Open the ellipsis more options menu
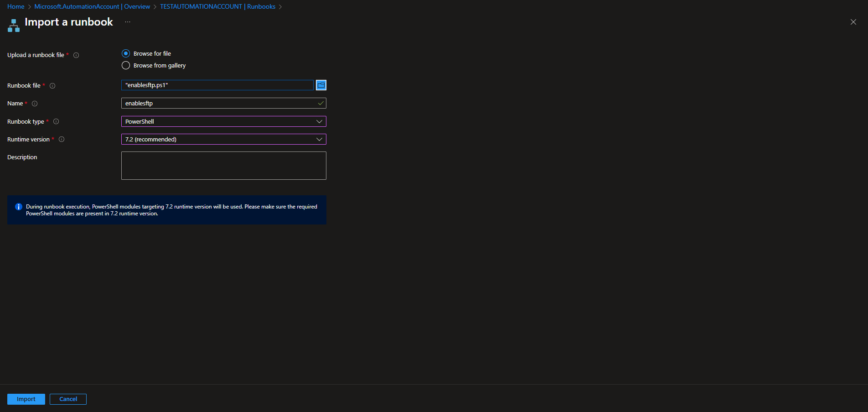This screenshot has height=412, width=868. 128,22
